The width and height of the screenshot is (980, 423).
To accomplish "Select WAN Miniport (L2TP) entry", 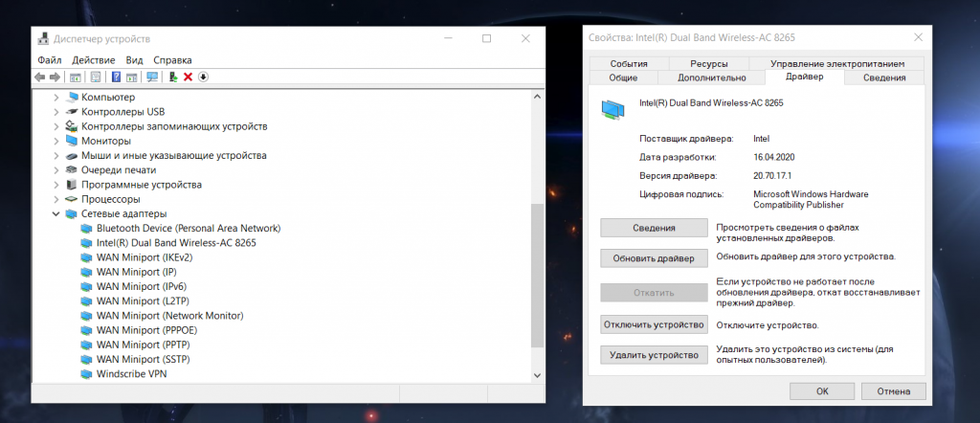I will click(x=144, y=301).
